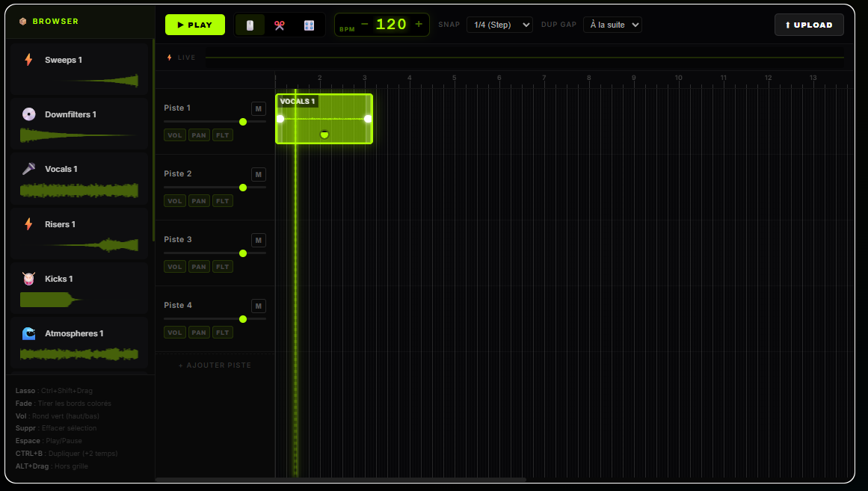Click the Atmospheres 1 wave icon
Viewport: 868px width, 491px height.
point(28,333)
